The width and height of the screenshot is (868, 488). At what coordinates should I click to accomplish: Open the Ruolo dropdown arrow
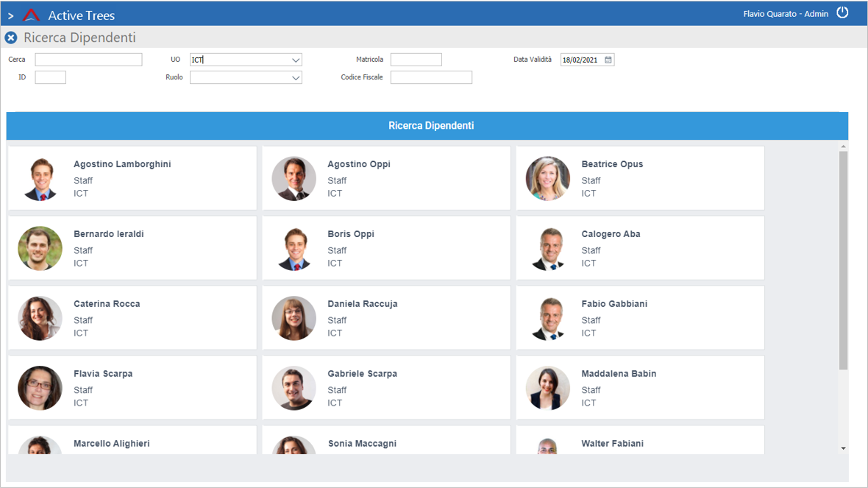pos(296,77)
